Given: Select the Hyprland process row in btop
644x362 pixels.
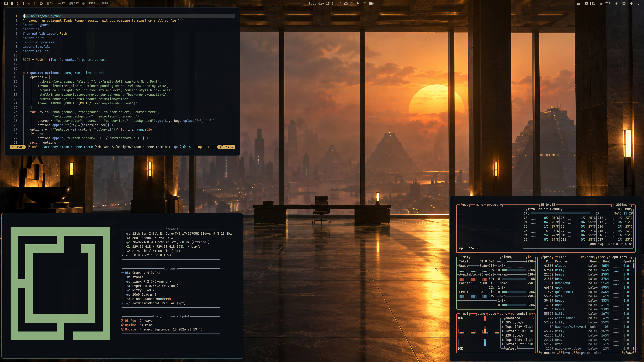Looking at the screenshot, I should (x=586, y=283).
